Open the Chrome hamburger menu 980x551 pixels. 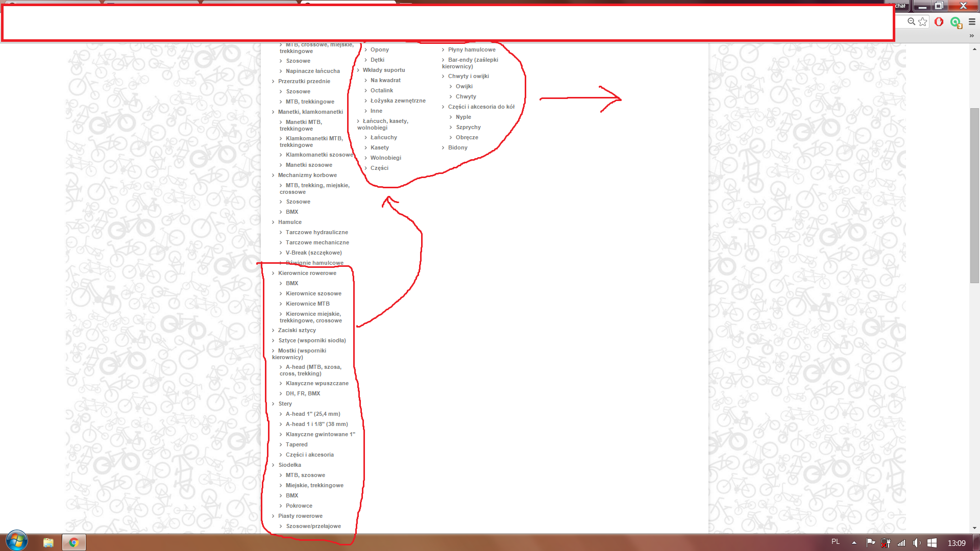coord(972,22)
